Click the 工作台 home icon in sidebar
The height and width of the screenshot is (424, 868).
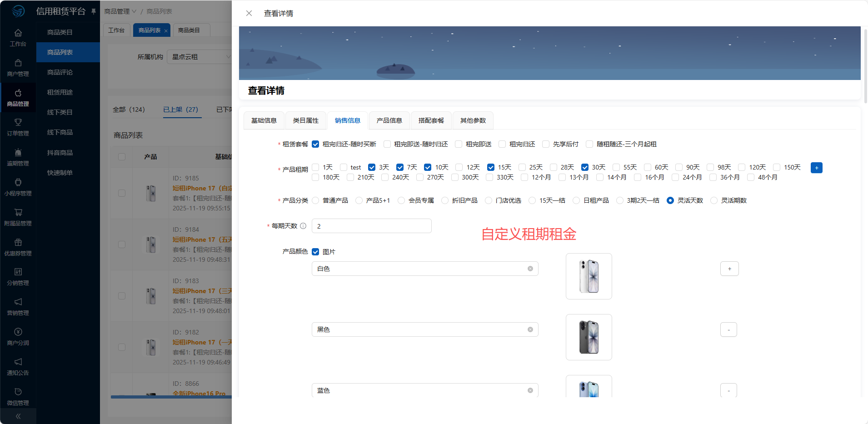click(18, 33)
